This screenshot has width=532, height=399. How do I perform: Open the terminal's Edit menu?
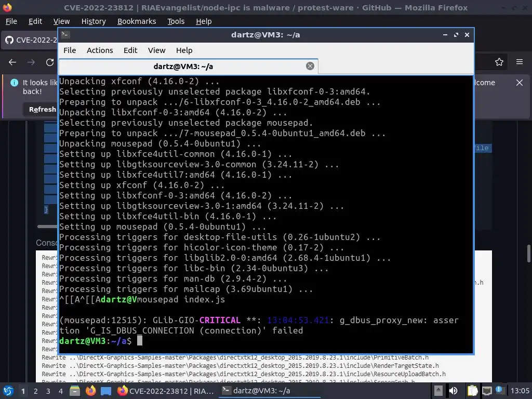click(130, 50)
